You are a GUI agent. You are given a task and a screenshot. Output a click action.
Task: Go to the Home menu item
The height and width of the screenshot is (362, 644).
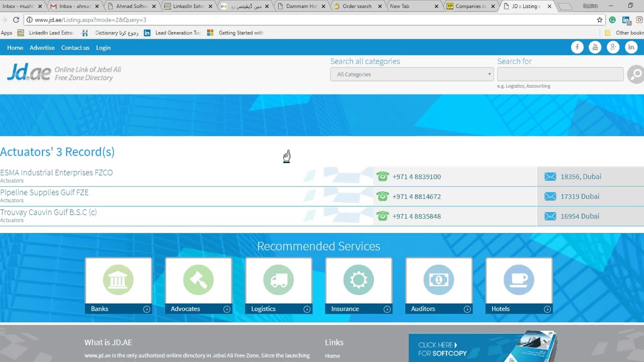point(15,48)
